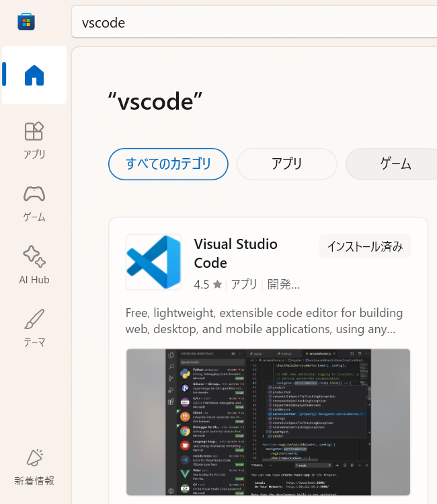Viewport: 437px width, 504px height.
Task: Select the ゲーム filter chip
Action: (x=392, y=164)
